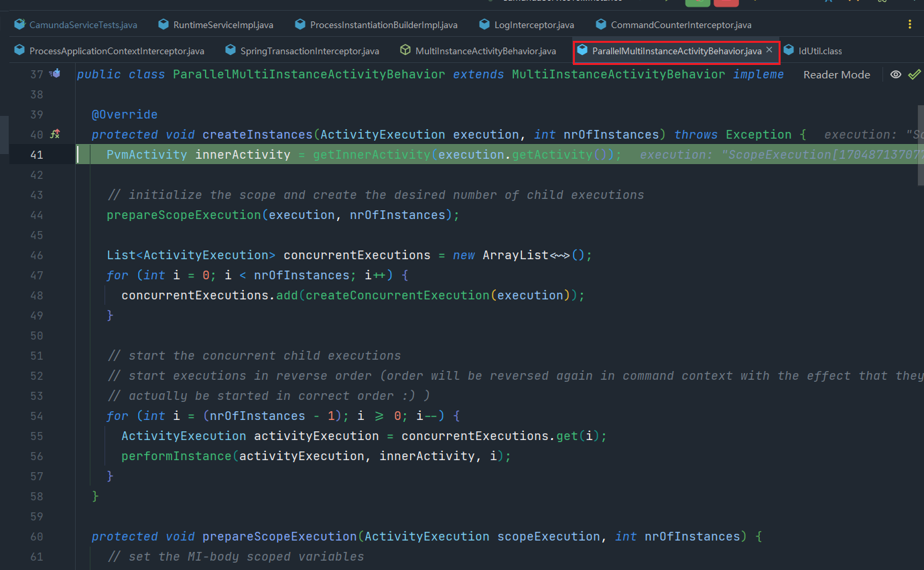The width and height of the screenshot is (924, 570).
Task: Toggle Reader Mode eye icon
Action: (896, 74)
